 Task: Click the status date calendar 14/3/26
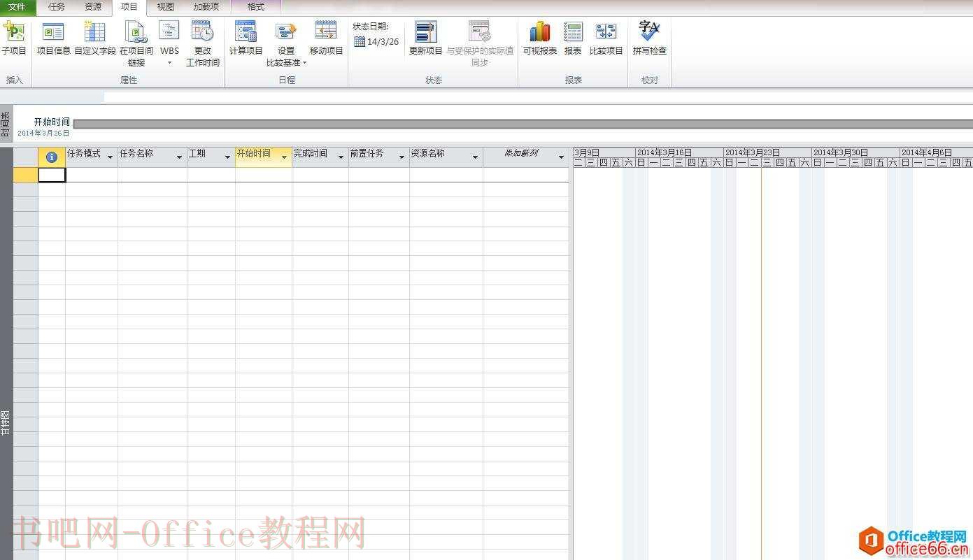pyautogui.click(x=376, y=42)
